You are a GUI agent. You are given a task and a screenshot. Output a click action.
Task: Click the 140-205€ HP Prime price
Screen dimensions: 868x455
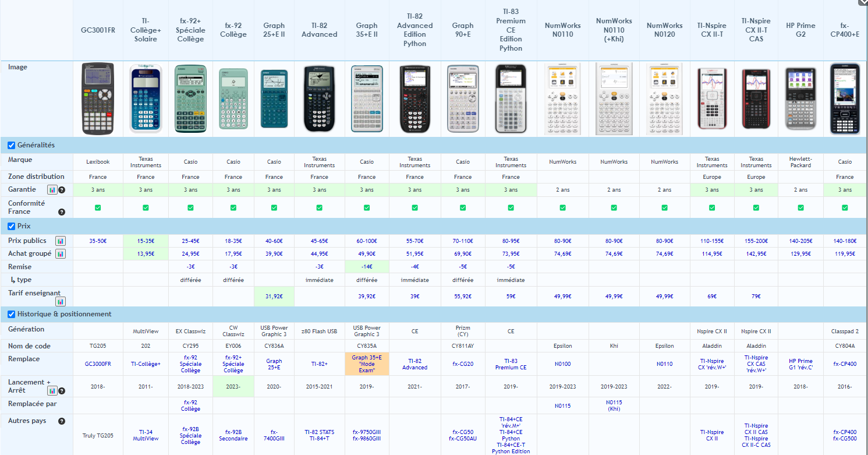800,241
